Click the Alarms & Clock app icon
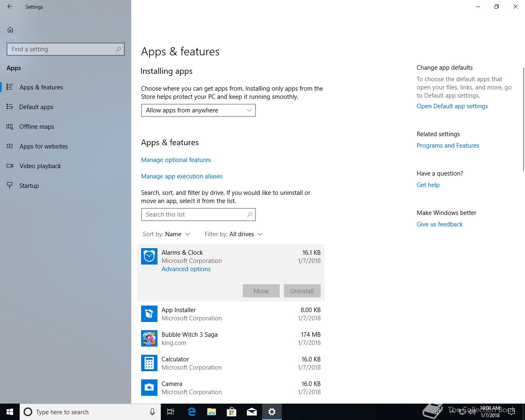Viewport: 525px width, 420px height. pos(149,256)
